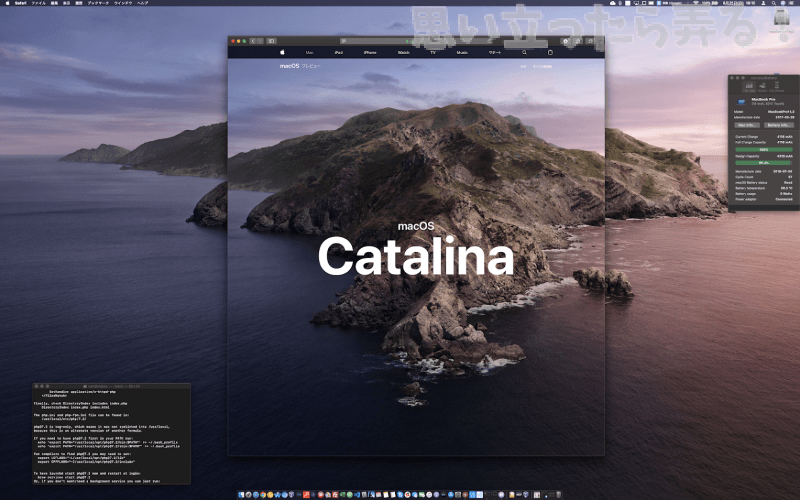Open the サポート link on Apple site
The height and width of the screenshot is (500, 800).
(x=495, y=53)
